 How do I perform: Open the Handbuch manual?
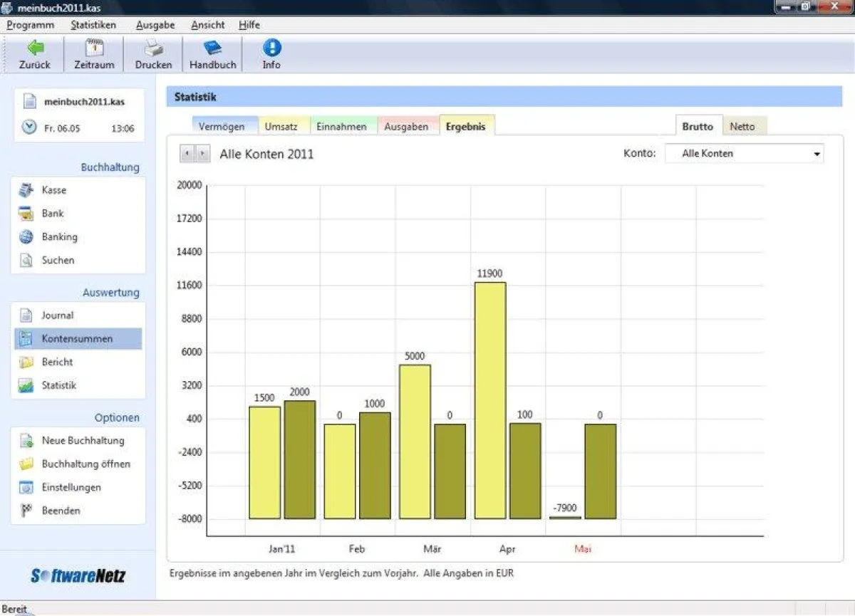tap(212, 53)
